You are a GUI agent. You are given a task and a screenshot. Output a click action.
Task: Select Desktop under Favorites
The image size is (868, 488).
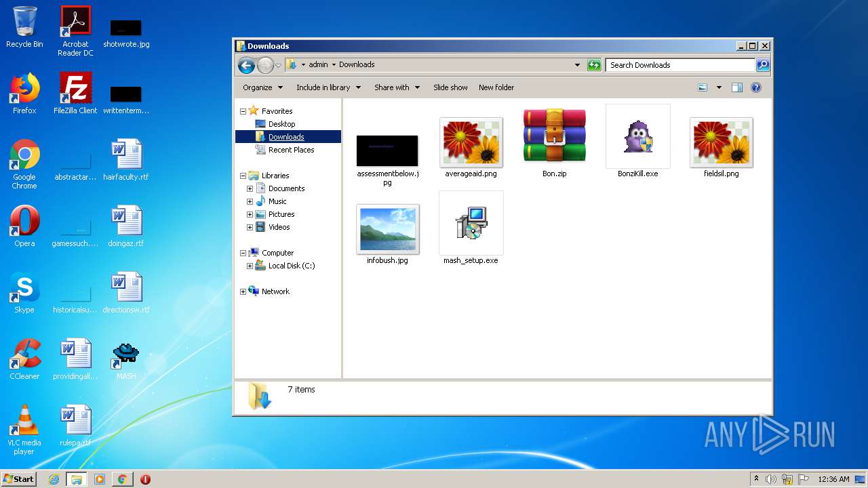(281, 124)
